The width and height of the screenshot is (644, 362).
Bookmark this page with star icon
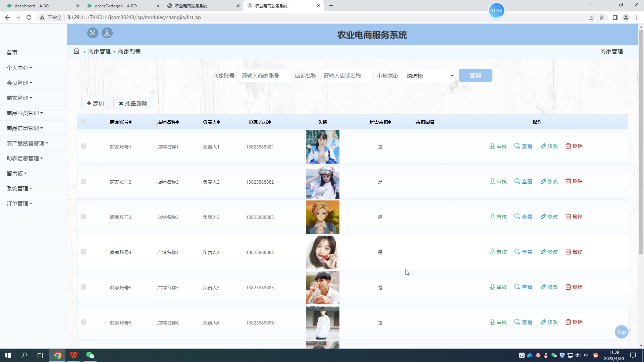click(602, 17)
